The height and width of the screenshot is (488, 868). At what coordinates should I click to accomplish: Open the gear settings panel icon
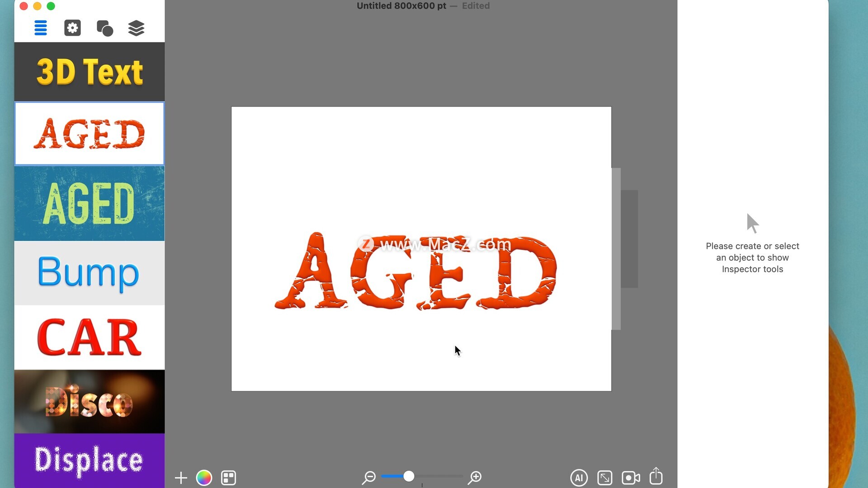coord(72,28)
